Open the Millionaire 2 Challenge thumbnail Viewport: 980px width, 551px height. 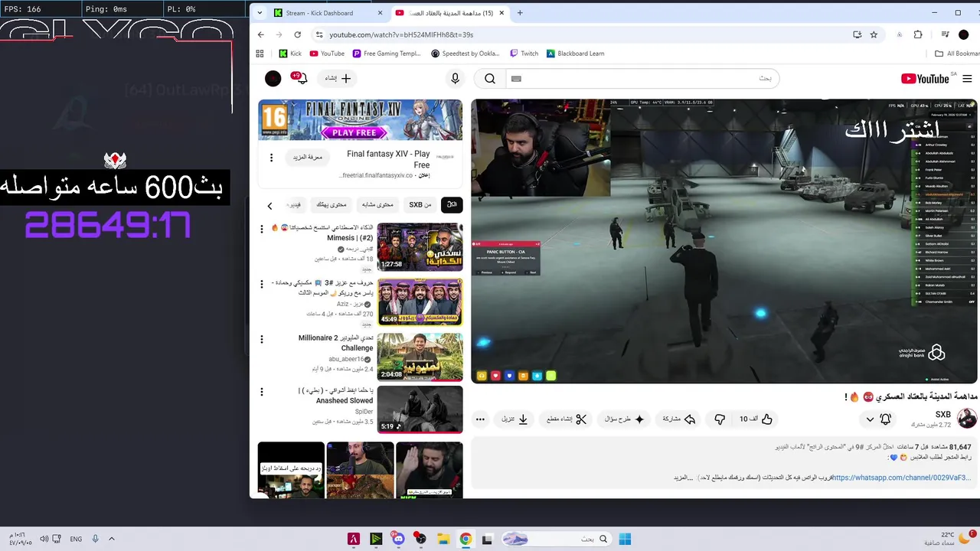click(420, 357)
